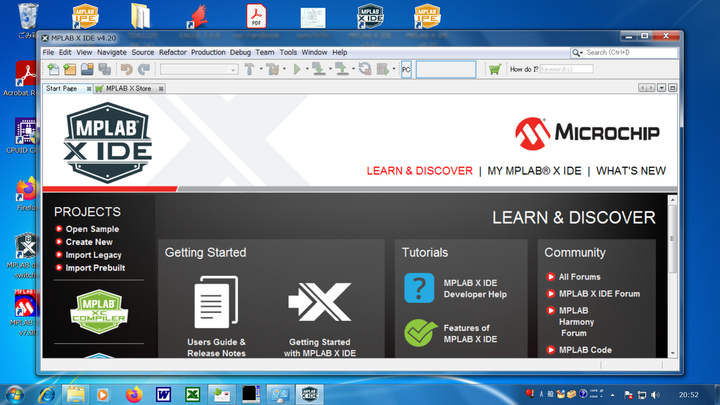Click the How do I keyword field
Screen dimensions: 720x405
pyautogui.click(x=567, y=69)
